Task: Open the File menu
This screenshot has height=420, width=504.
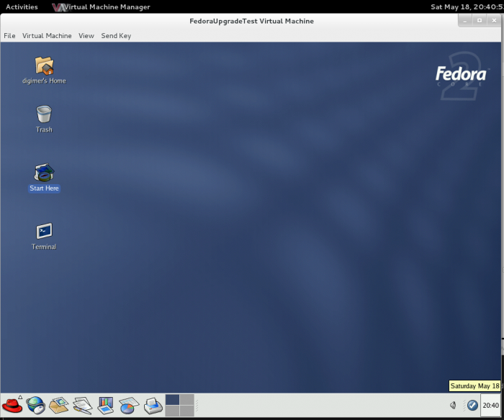Action: click(x=9, y=36)
